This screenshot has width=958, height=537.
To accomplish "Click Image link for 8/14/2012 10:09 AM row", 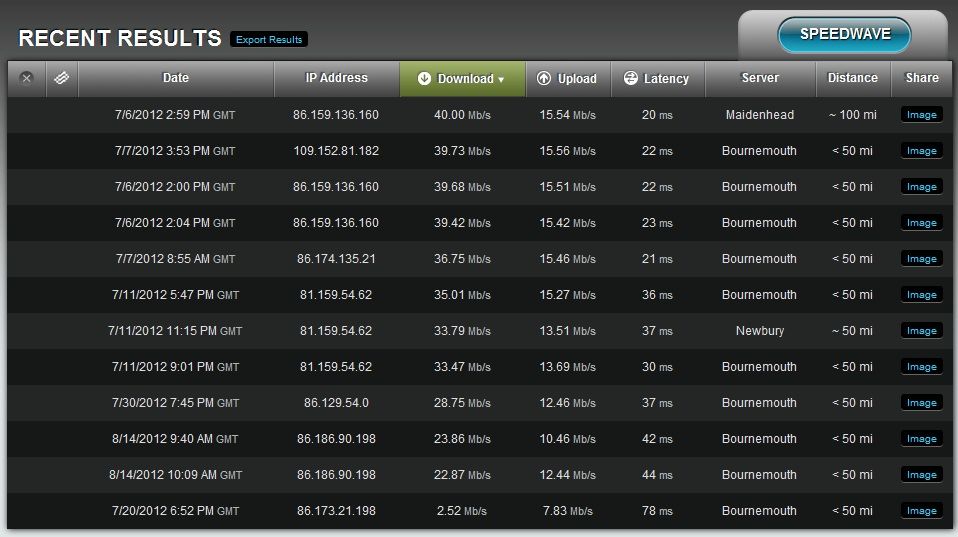I will pyautogui.click(x=921, y=475).
